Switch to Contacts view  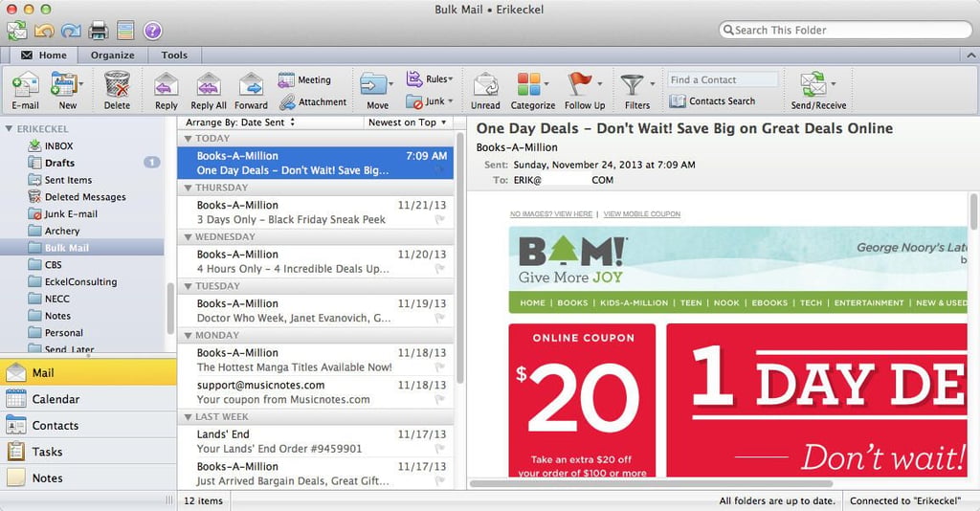[x=88, y=425]
